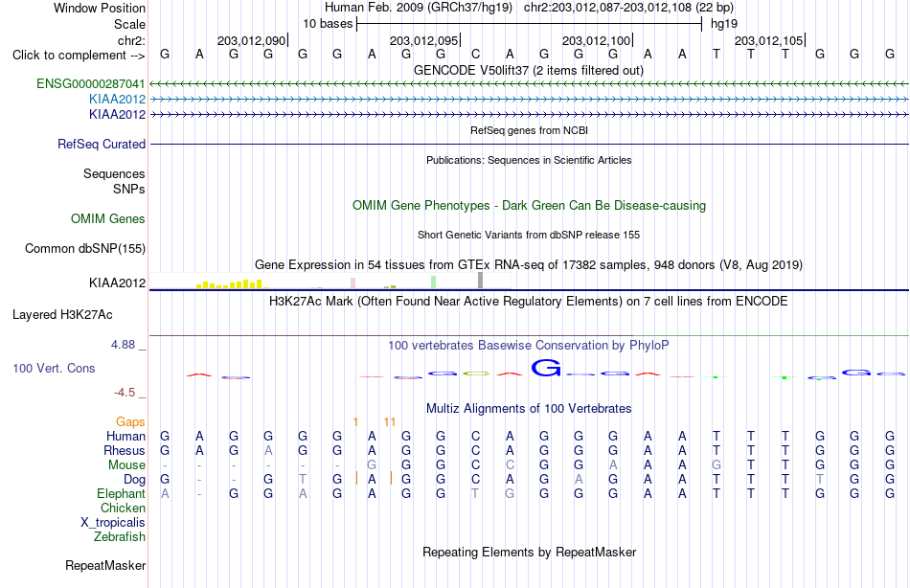Click the X_tropicalis alignment row label
910x588 pixels.
point(113,523)
